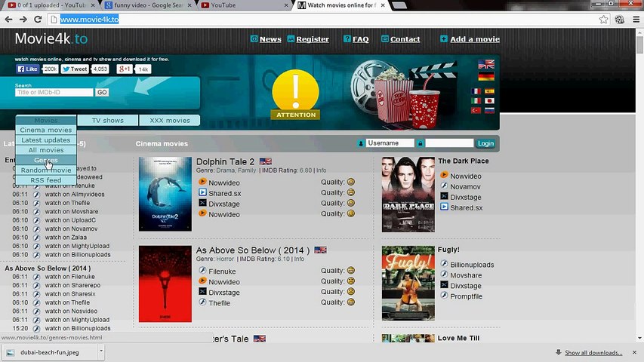Click Show all downloads link
Screen dimensions: 644x362
[x=593, y=352]
